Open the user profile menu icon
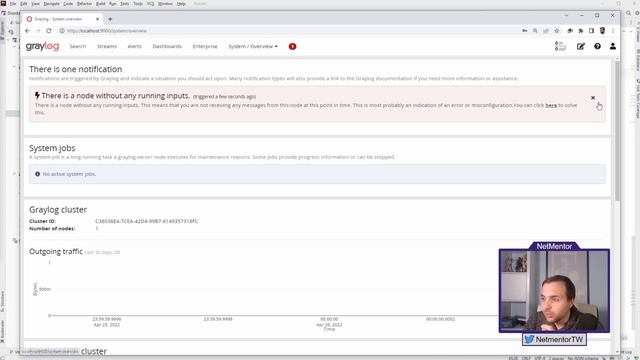The height and width of the screenshot is (360, 640). pyautogui.click(x=613, y=47)
